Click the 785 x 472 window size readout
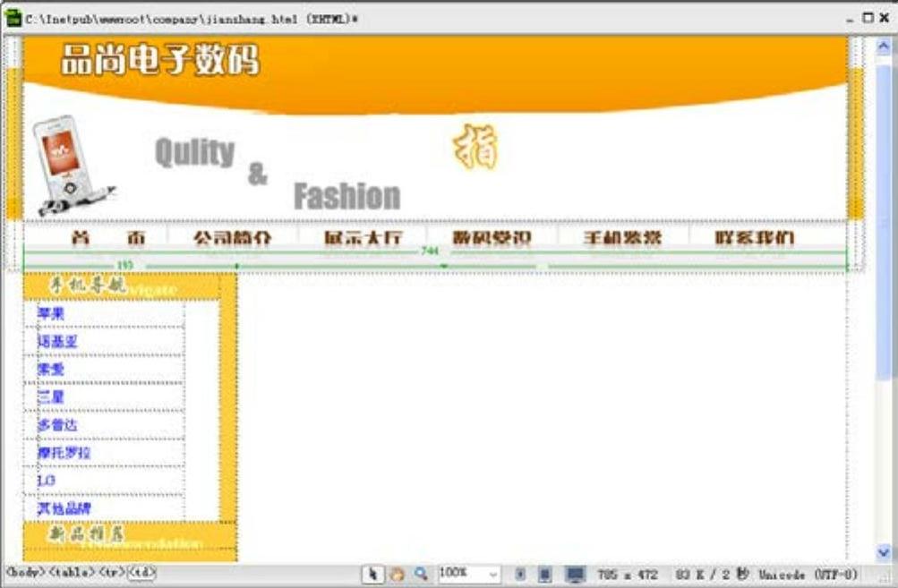This screenshot has width=898, height=588. pyautogui.click(x=627, y=575)
